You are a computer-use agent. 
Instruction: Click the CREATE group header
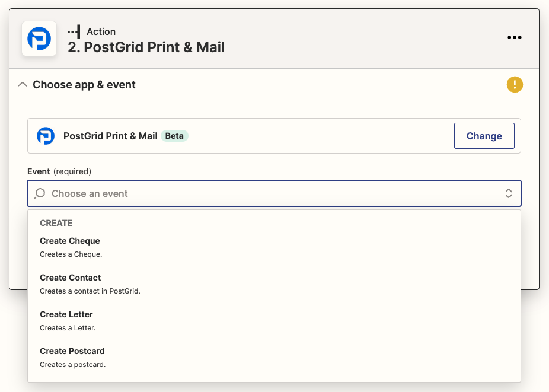pyautogui.click(x=56, y=223)
